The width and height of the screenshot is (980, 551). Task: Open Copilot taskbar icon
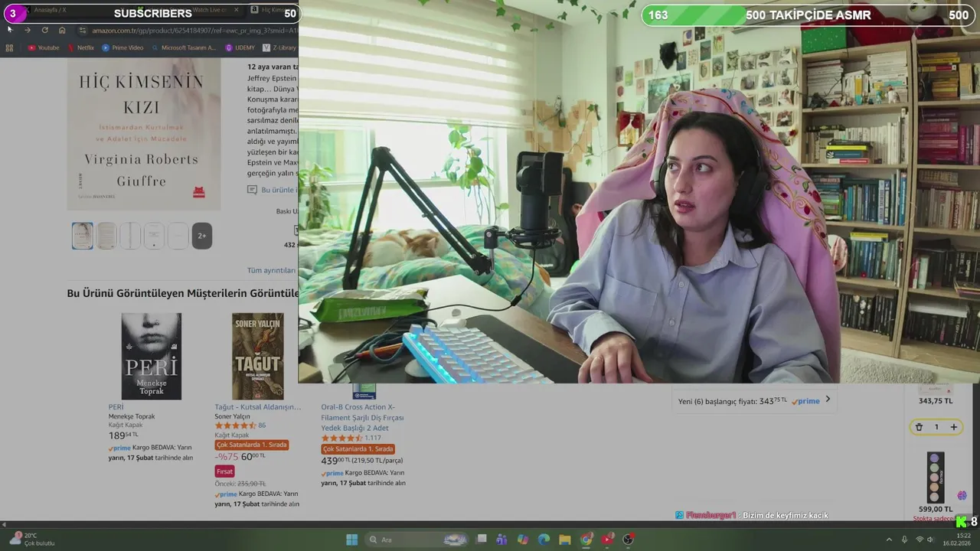click(x=523, y=540)
